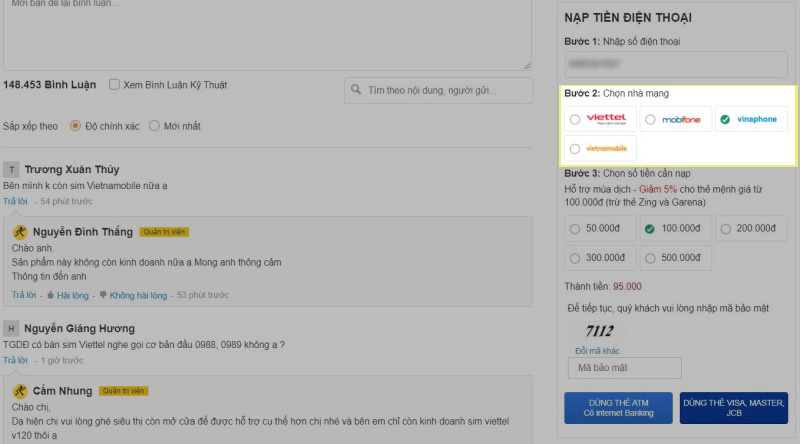Click Trương Xuân Thủy's T avatar
800x444 pixels.
click(x=11, y=169)
